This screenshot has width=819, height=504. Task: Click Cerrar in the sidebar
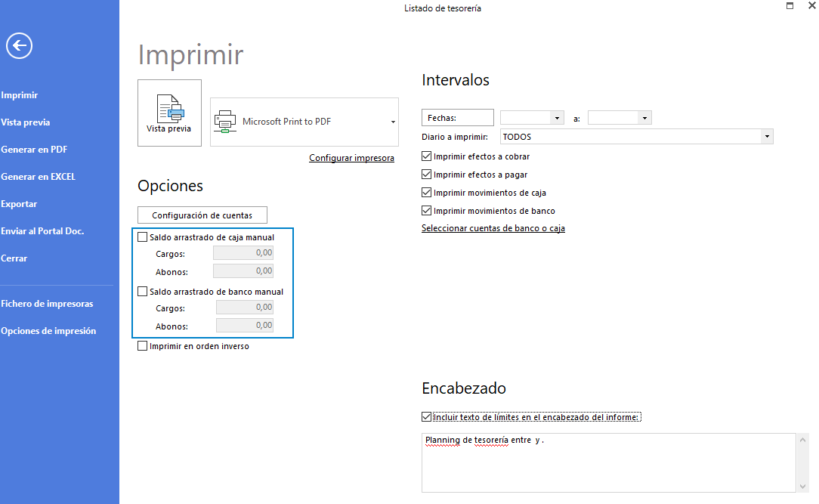(14, 258)
